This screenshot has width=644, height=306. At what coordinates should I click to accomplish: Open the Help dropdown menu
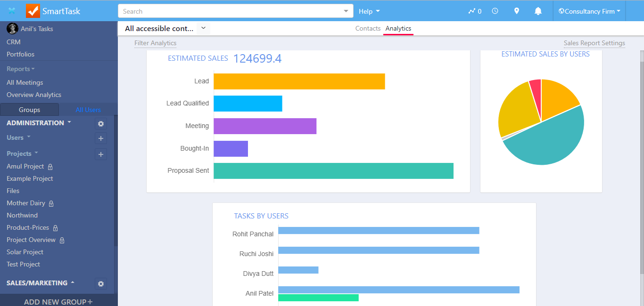coord(369,11)
